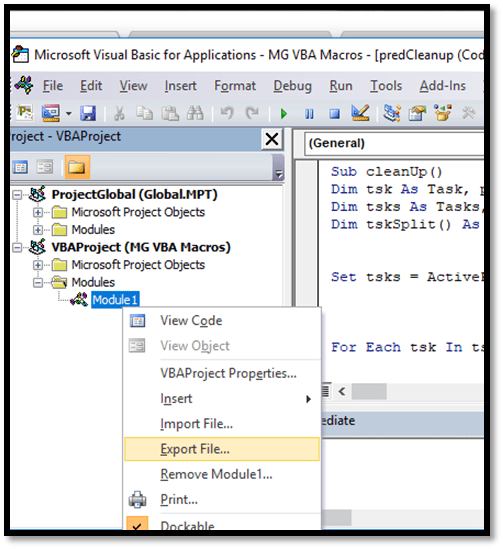Click the Cut scissors icon
Image resolution: width=503 pixels, height=549 pixels.
[x=119, y=113]
